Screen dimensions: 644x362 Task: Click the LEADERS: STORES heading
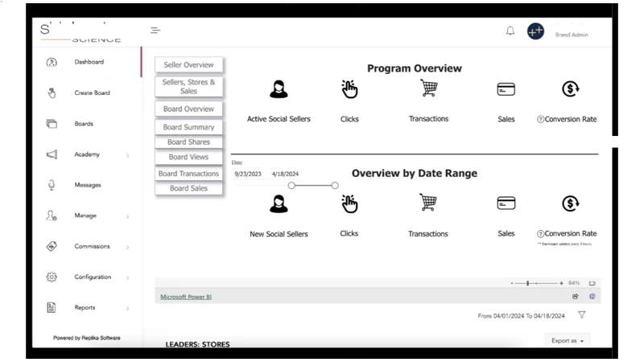[197, 344]
